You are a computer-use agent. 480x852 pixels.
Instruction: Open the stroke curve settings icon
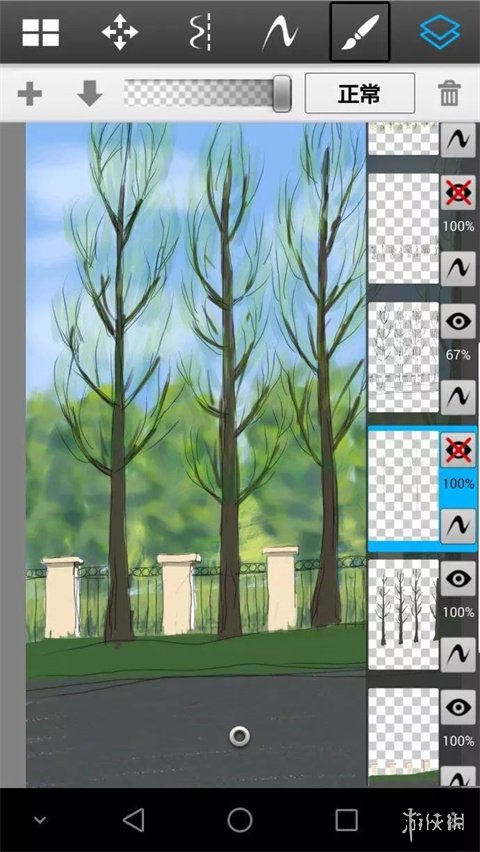click(279, 33)
